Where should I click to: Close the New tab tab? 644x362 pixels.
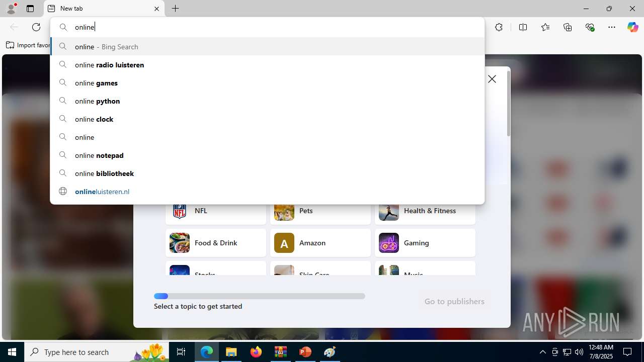156,9
